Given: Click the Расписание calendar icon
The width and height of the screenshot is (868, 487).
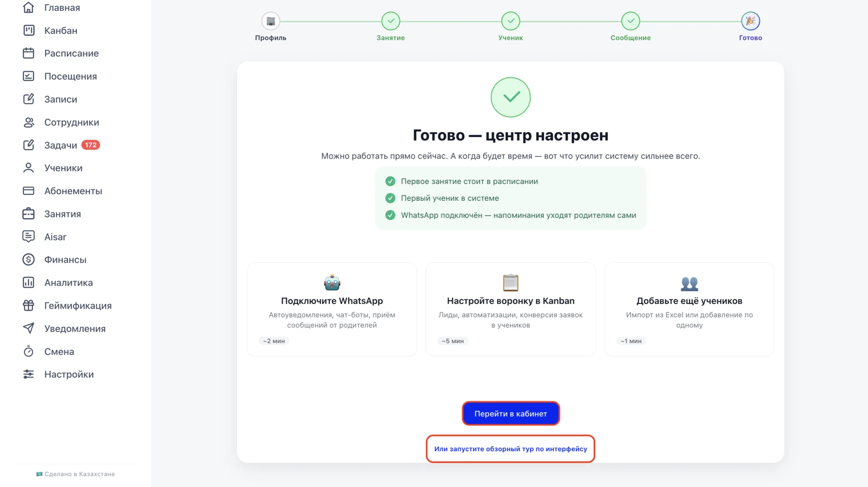Looking at the screenshot, I should (28, 53).
